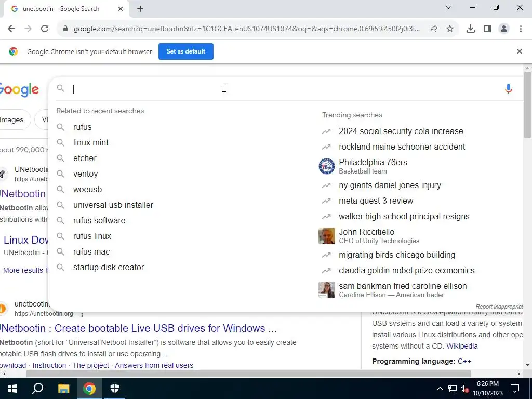
Task: Select universal usb installer suggestion
Action: 113,205
